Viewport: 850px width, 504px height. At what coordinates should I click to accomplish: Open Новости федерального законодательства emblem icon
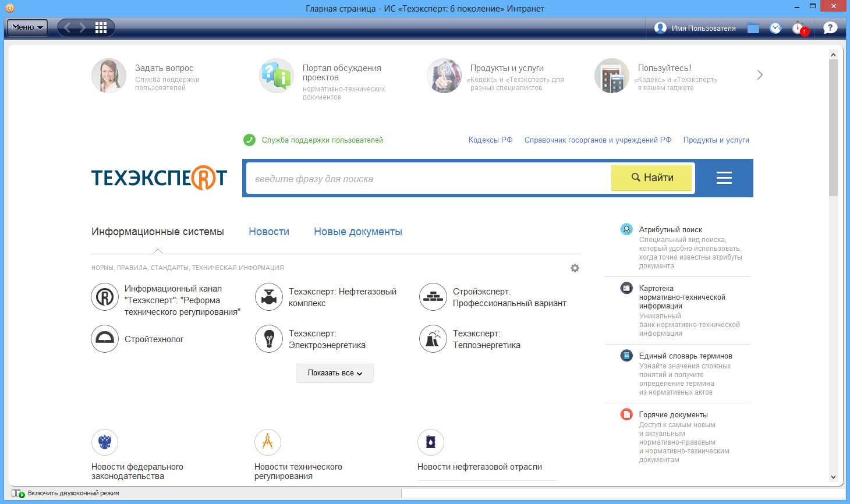coord(105,443)
